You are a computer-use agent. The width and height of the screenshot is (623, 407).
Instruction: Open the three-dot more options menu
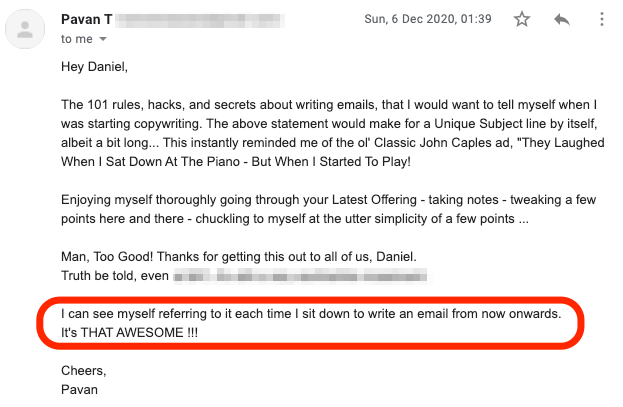(x=602, y=19)
